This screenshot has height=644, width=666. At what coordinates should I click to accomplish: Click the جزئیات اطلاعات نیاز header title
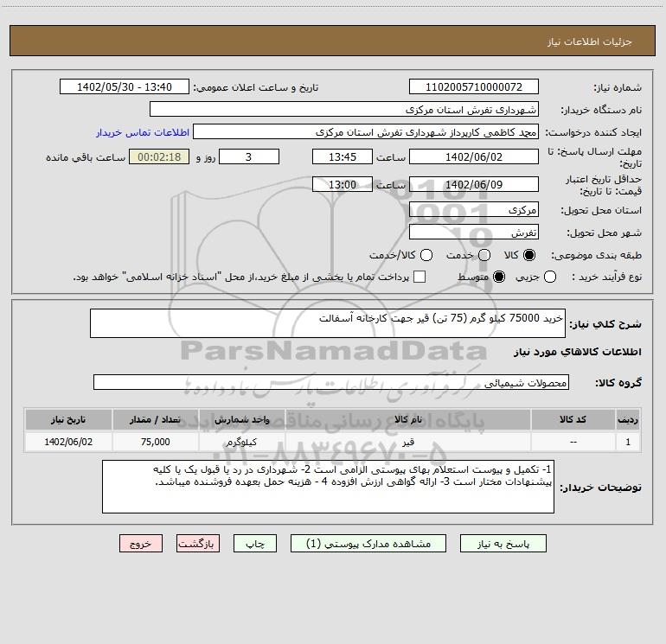(x=590, y=41)
